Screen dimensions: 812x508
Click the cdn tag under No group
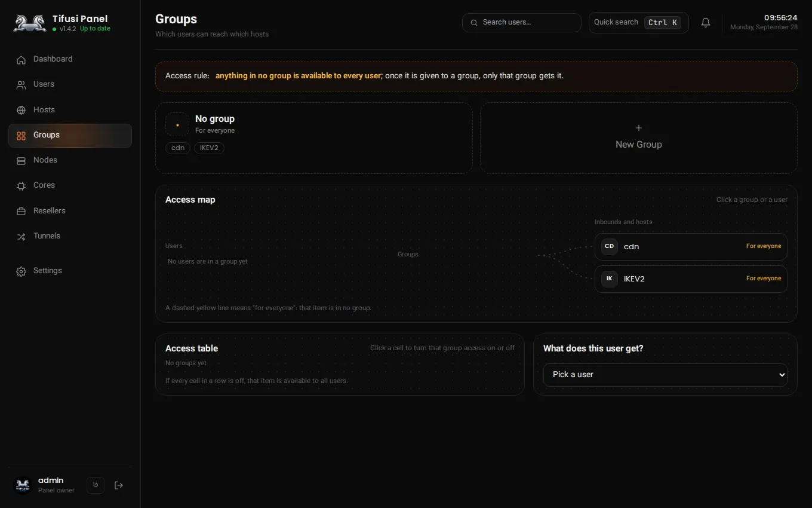[178, 148]
